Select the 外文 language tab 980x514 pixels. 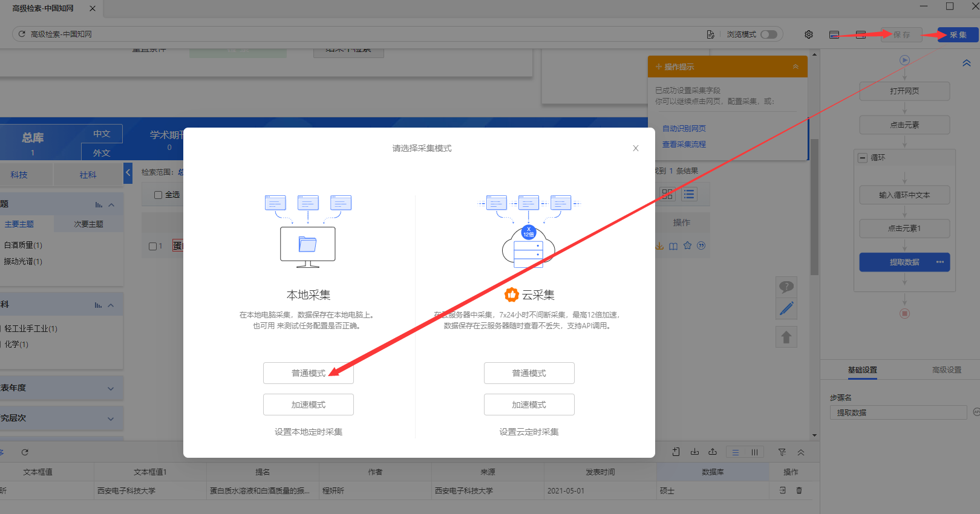(x=102, y=152)
